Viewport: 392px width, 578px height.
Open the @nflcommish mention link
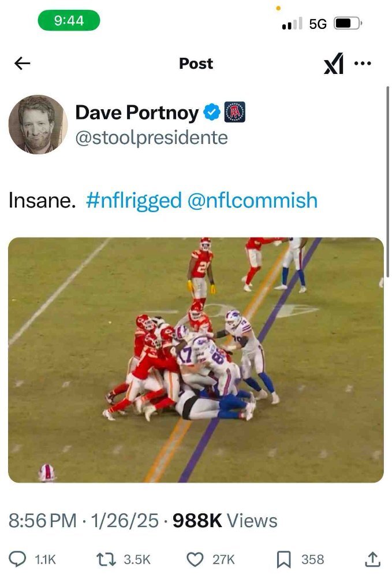252,200
